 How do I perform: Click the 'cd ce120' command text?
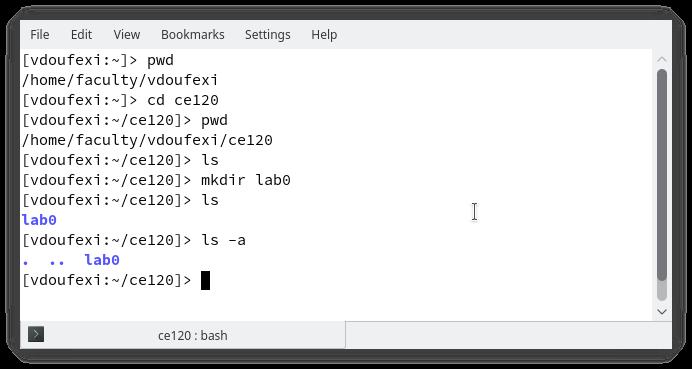click(183, 100)
